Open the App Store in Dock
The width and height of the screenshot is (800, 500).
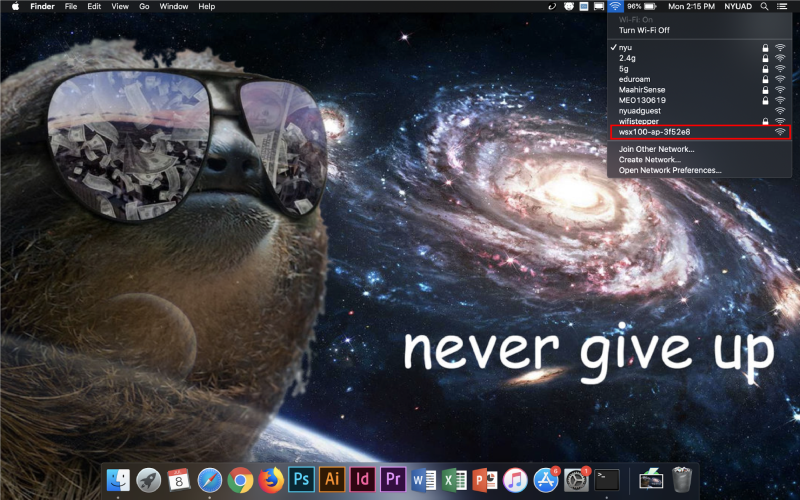tap(546, 480)
